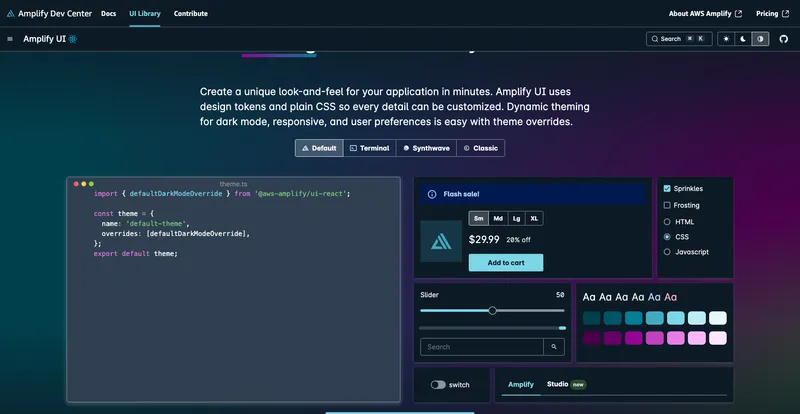Uncheck the Sprinkles checkbox

pos(667,189)
